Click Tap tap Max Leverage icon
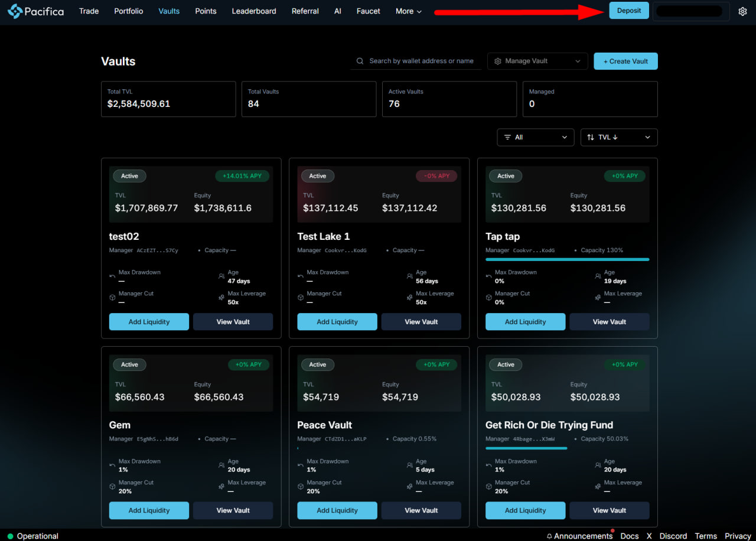756x541 pixels. point(598,298)
